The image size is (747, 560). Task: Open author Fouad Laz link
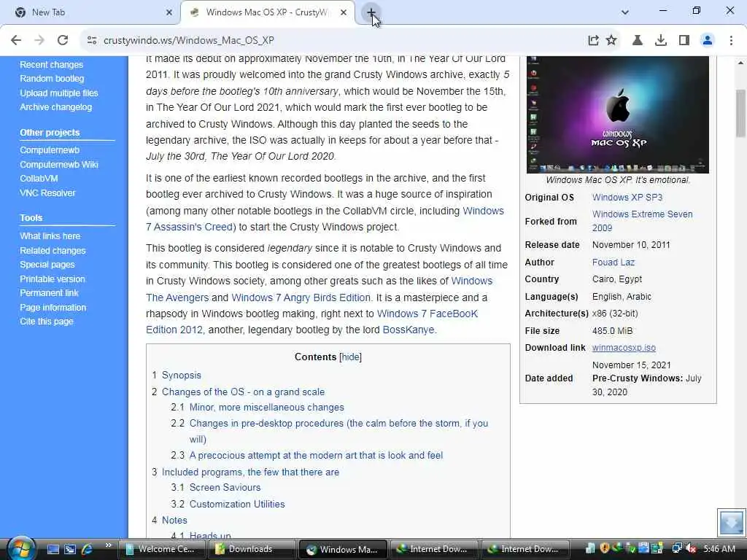pyautogui.click(x=613, y=262)
